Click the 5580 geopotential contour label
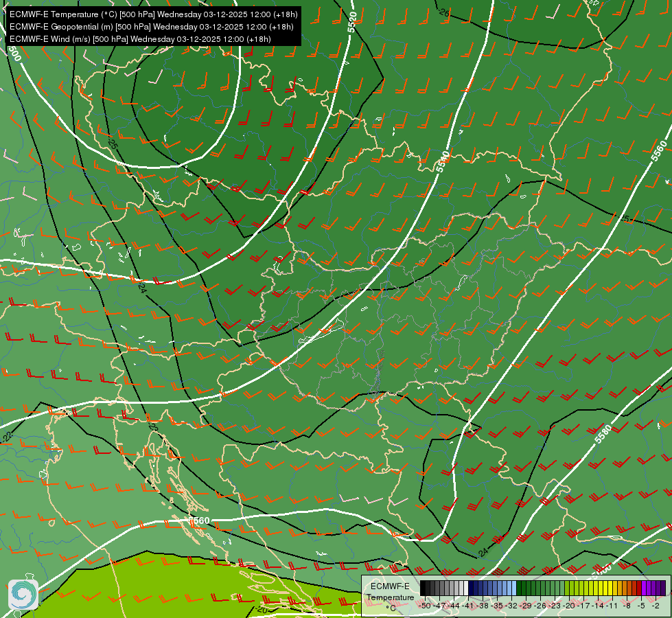 (603, 433)
